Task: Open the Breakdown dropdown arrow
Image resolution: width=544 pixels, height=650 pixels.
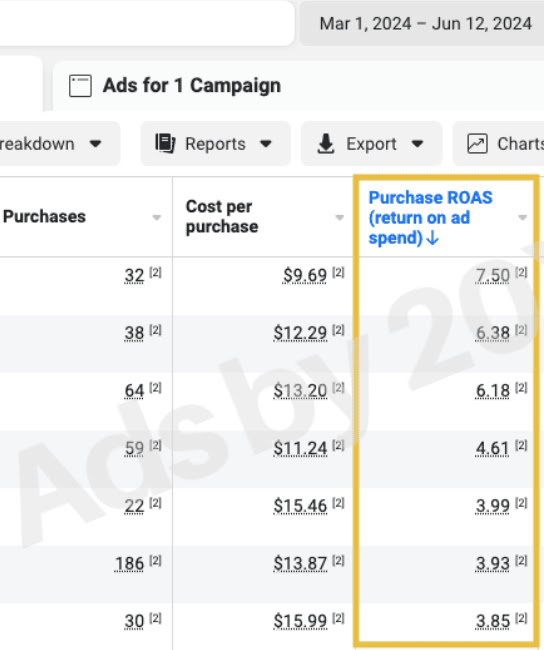Action: click(x=95, y=144)
